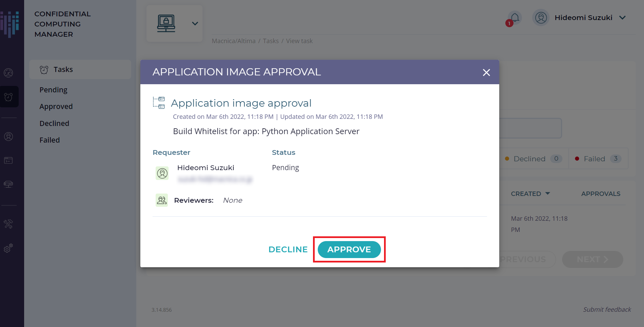Viewport: 644px width, 327px height.
Task: Select the Tasks menu header
Action: coord(80,70)
